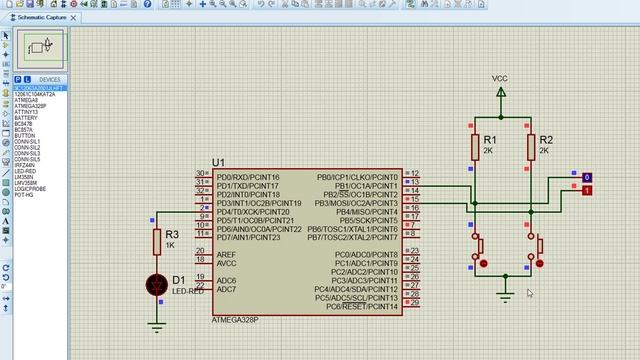640x360 pixels.
Task: Click the D1 LED-RED component
Action: tap(157, 284)
